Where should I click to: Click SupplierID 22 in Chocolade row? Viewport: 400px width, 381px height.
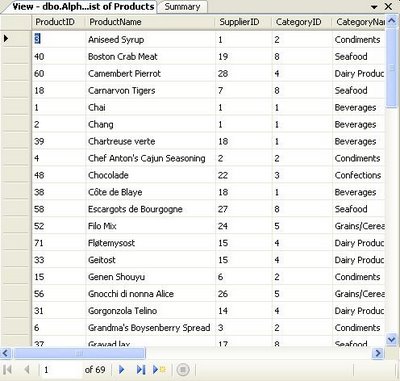pyautogui.click(x=244, y=175)
